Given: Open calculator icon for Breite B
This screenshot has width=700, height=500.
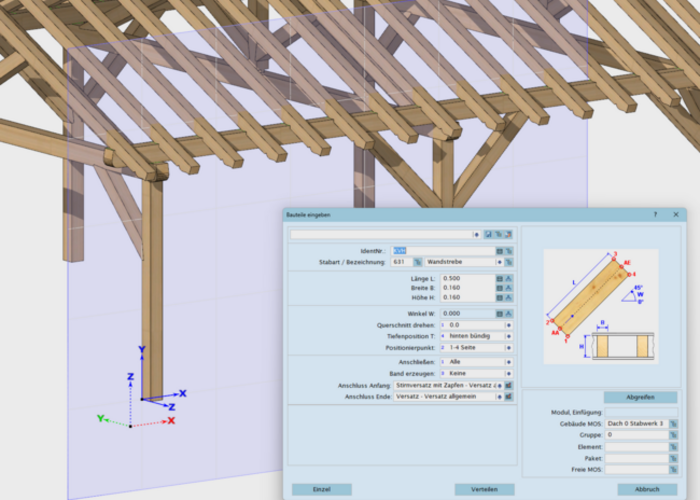Looking at the screenshot, I should pos(500,288).
